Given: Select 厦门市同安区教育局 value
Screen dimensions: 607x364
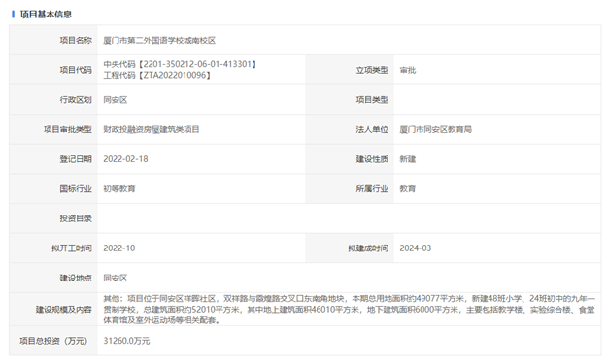Looking at the screenshot, I should point(435,130).
